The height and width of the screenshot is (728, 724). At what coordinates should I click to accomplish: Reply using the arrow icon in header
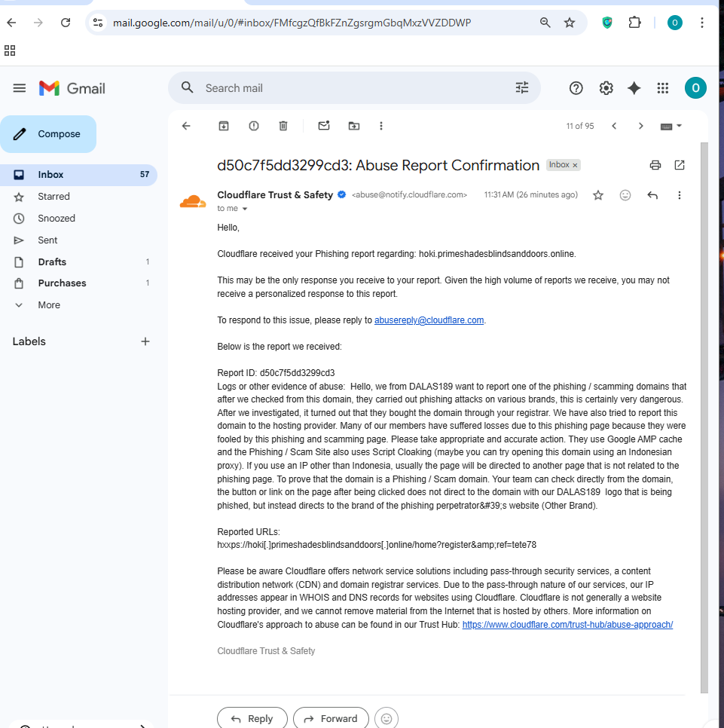coord(652,195)
